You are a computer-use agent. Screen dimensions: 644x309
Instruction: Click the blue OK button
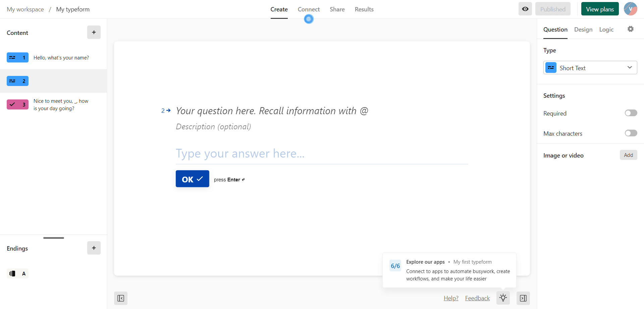(x=193, y=179)
